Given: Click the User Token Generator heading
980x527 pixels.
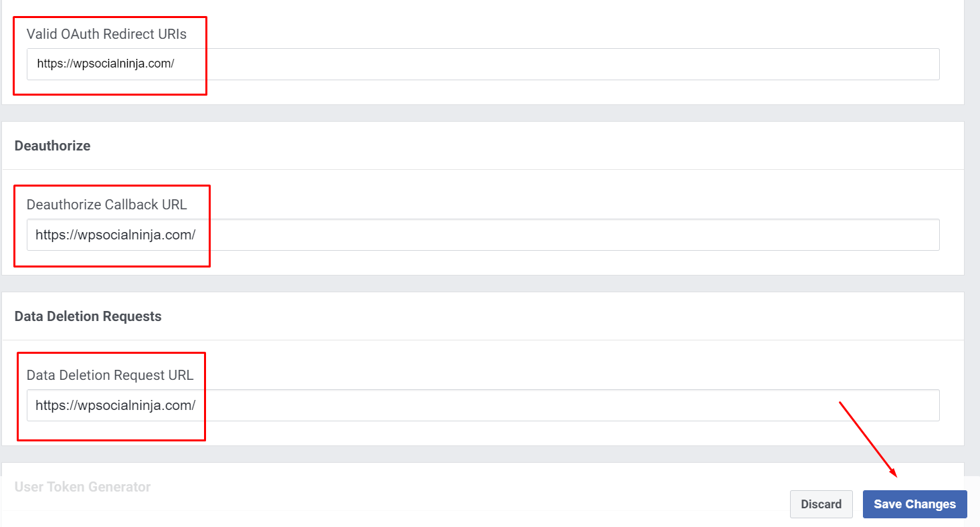Looking at the screenshot, I should pyautogui.click(x=82, y=487).
